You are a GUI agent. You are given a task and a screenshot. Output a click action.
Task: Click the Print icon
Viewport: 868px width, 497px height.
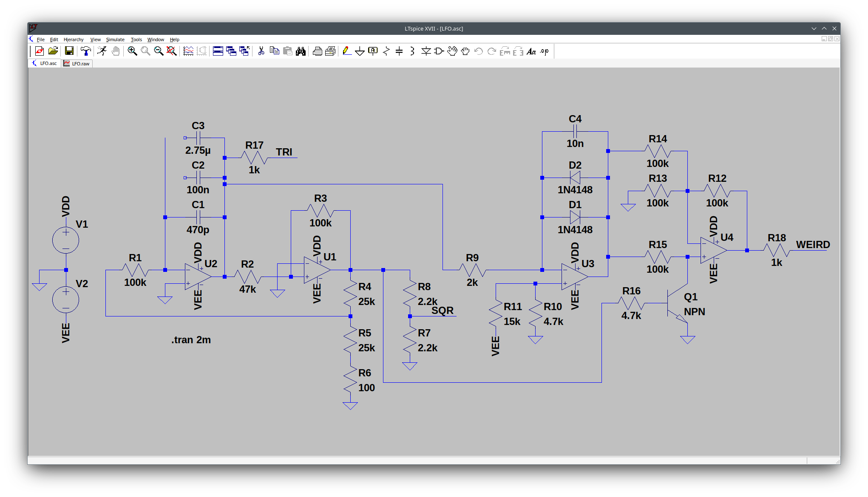tap(317, 51)
